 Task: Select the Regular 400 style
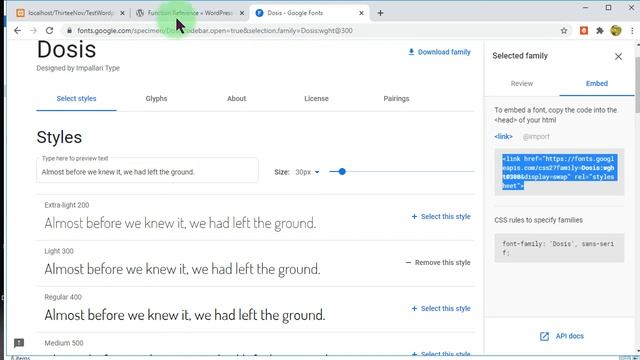(x=441, y=309)
